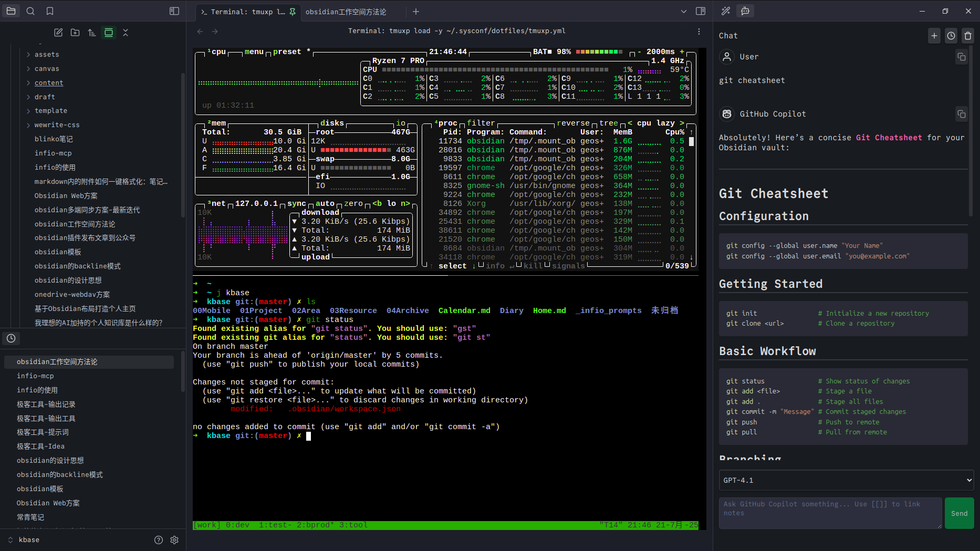Open the GPT-4.1 model dropdown
The width and height of the screenshot is (980, 551).
(846, 480)
